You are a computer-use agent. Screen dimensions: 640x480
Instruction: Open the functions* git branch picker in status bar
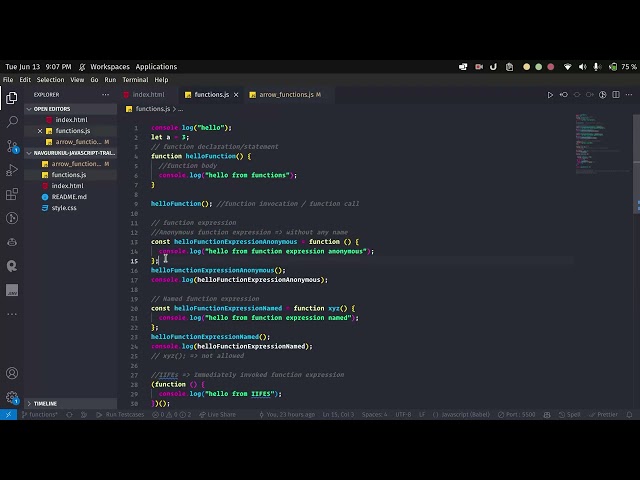pos(40,415)
